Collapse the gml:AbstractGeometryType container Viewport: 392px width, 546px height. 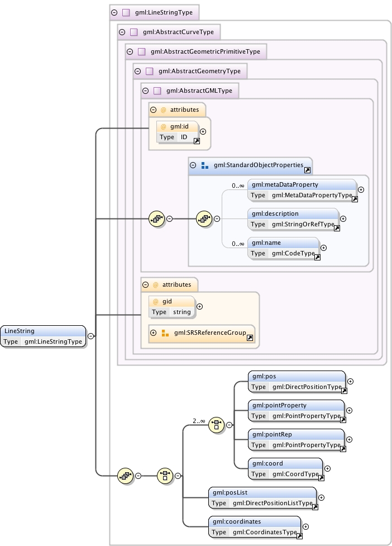(138, 71)
